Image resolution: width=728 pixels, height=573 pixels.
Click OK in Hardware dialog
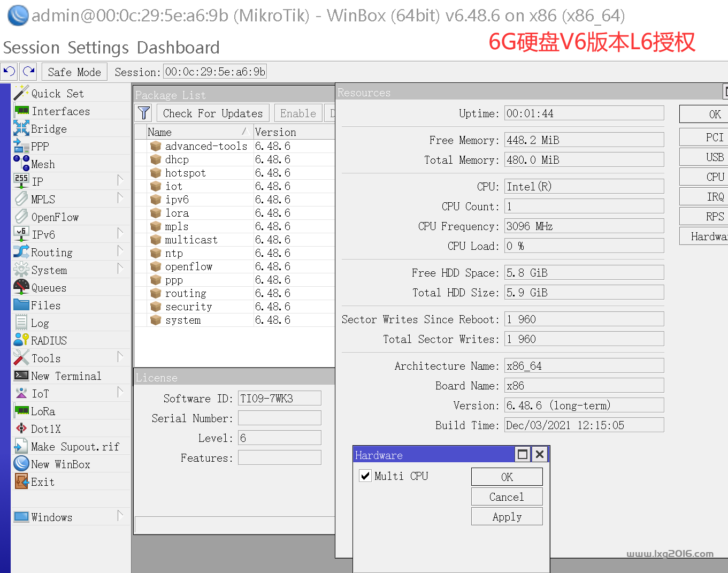(507, 477)
